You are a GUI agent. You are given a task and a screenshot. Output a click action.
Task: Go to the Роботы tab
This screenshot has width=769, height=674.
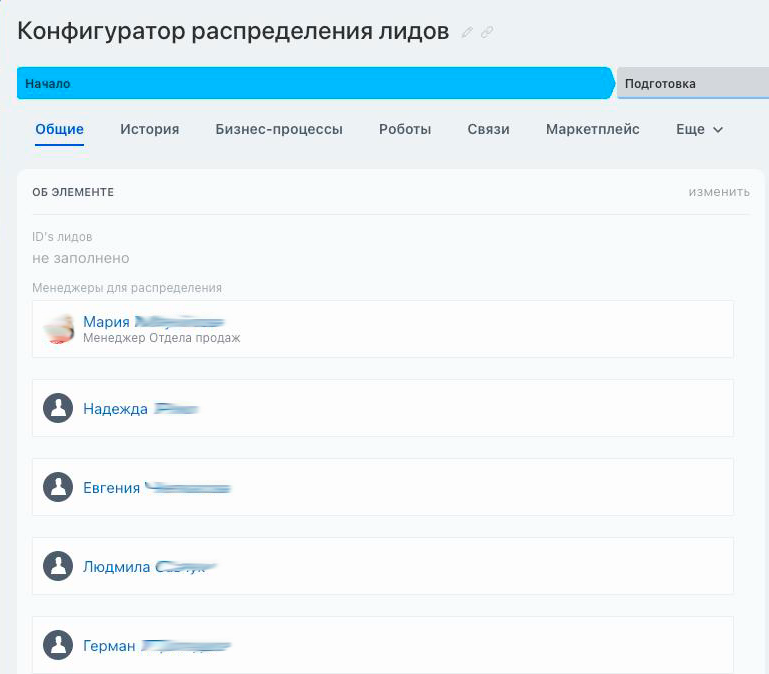[x=405, y=129]
